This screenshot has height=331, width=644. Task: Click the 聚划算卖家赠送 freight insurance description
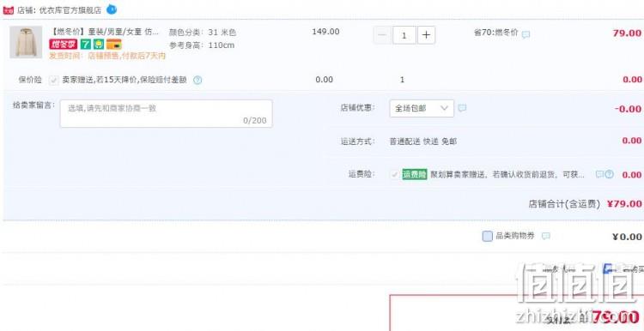coord(507,174)
